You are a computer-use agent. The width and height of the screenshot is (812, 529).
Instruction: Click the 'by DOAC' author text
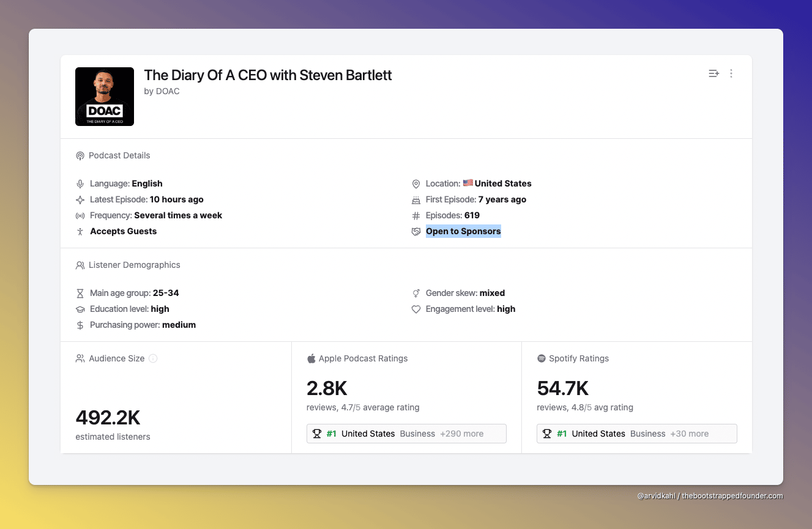(162, 91)
